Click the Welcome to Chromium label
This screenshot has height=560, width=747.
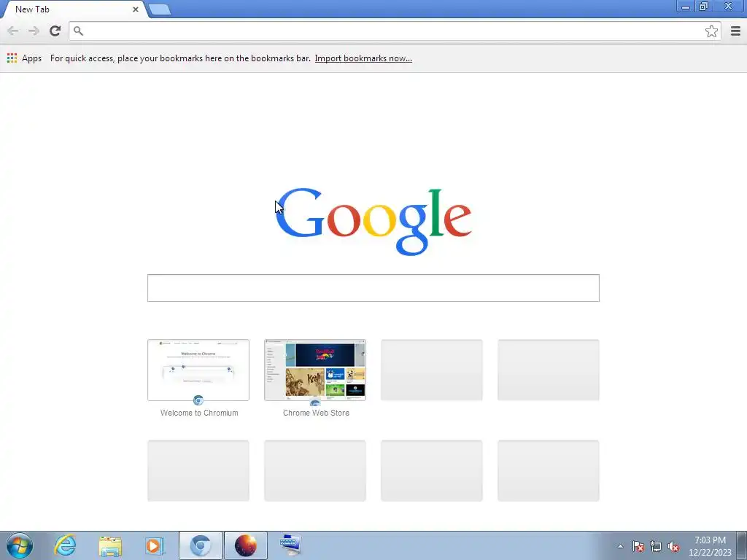click(199, 413)
